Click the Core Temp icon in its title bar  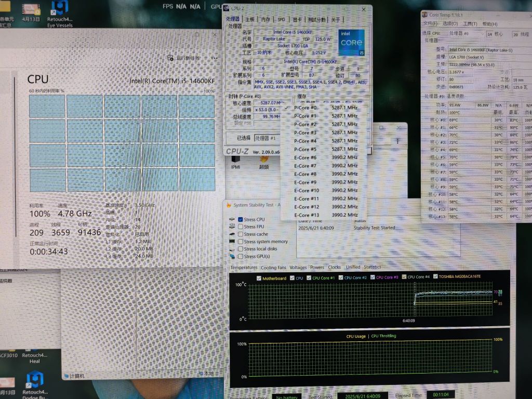[425, 15]
